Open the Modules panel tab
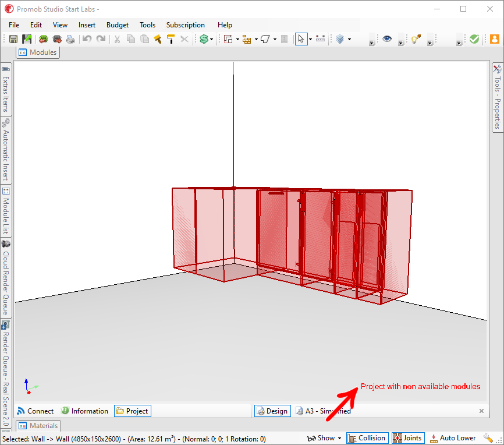Screen dimensions: 504x445 point(38,52)
